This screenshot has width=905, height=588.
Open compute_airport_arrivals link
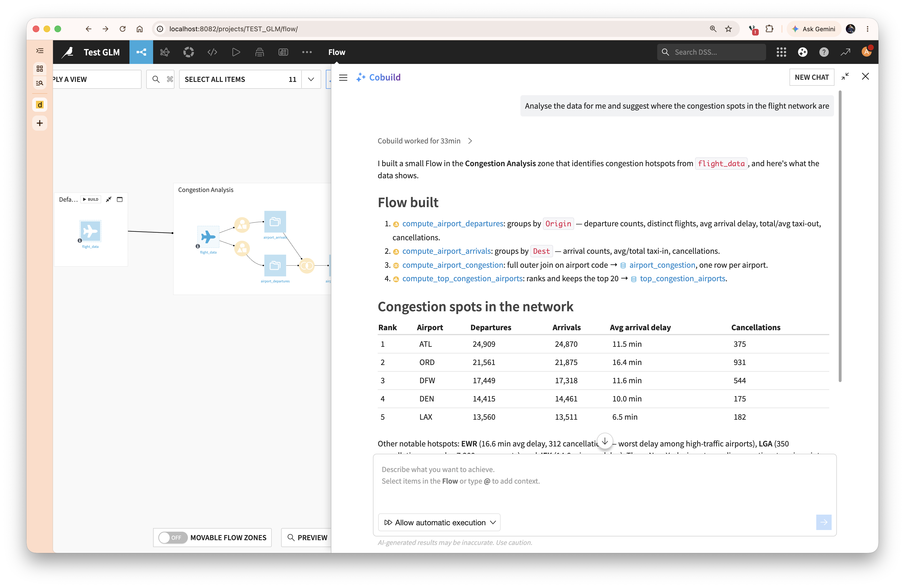pyautogui.click(x=446, y=251)
